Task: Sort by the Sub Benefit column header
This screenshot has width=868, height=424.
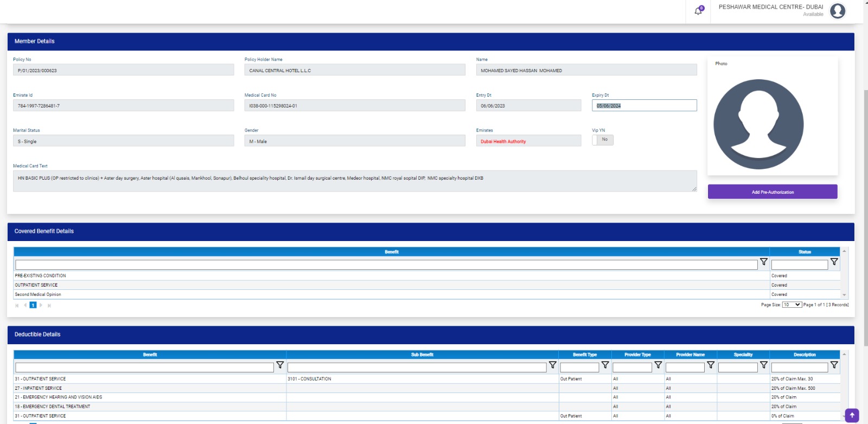Action: pos(422,355)
